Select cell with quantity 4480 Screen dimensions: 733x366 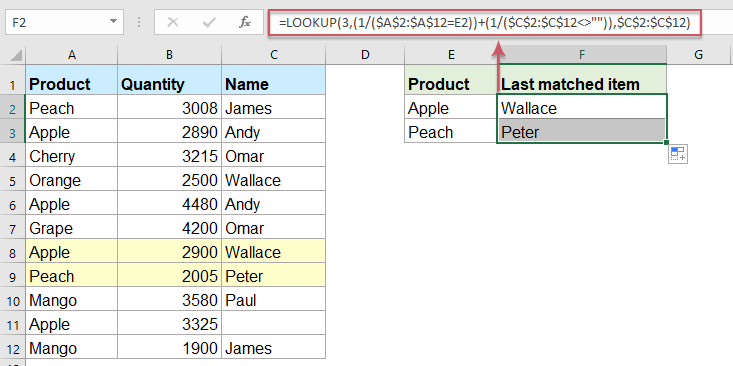pos(169,204)
